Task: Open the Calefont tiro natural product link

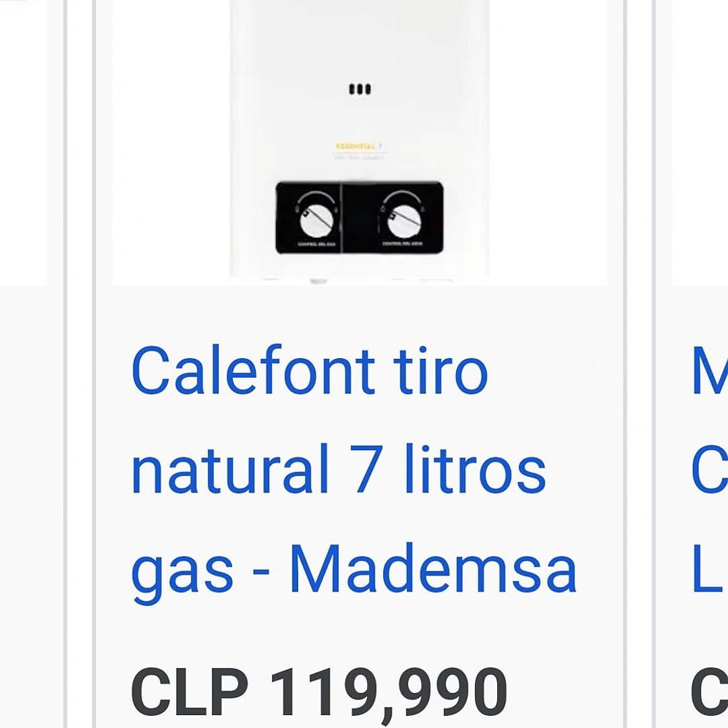Action: (309, 372)
